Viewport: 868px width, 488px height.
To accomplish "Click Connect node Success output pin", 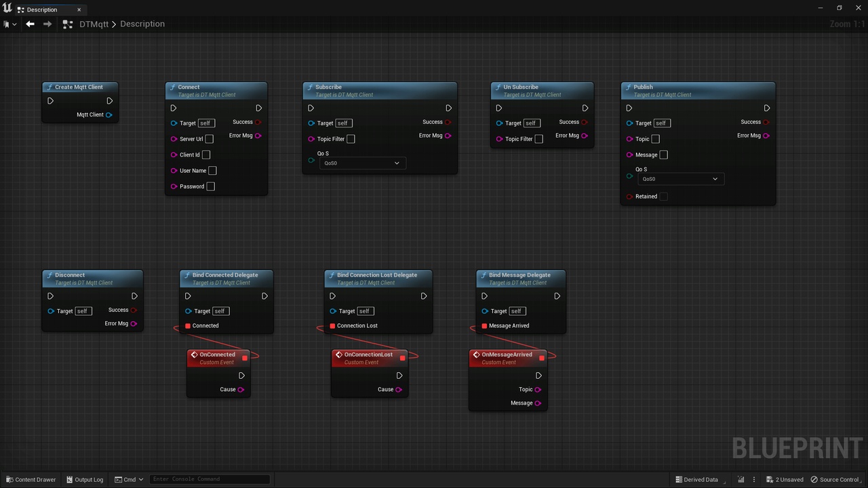I will 258,122.
